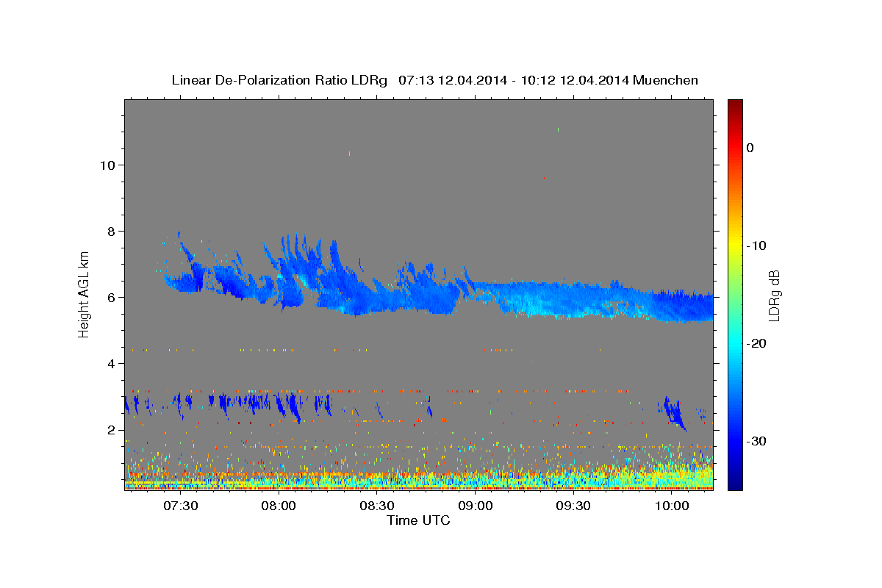Click the 09:30 time tick label
The width and height of the screenshot is (882, 588).
point(573,506)
